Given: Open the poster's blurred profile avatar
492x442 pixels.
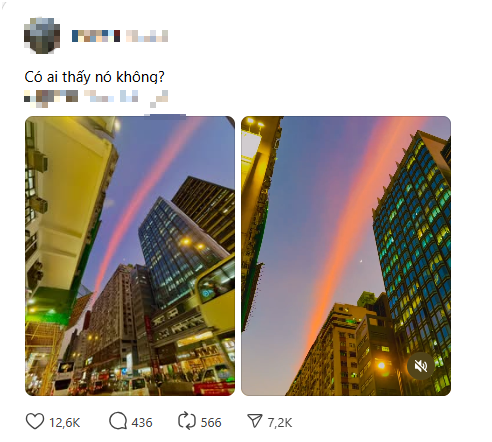Looking at the screenshot, I should [x=42, y=35].
